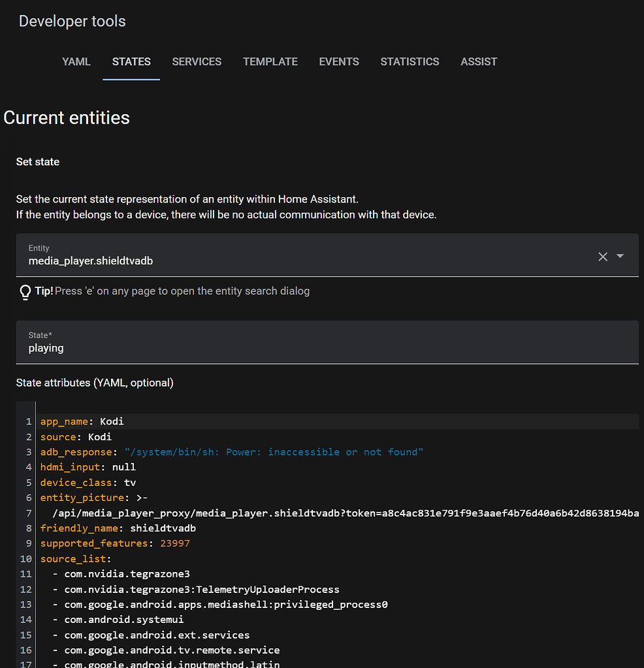Clear the selected entity with the X icon
Viewport: 644px width, 668px height.
click(x=602, y=257)
